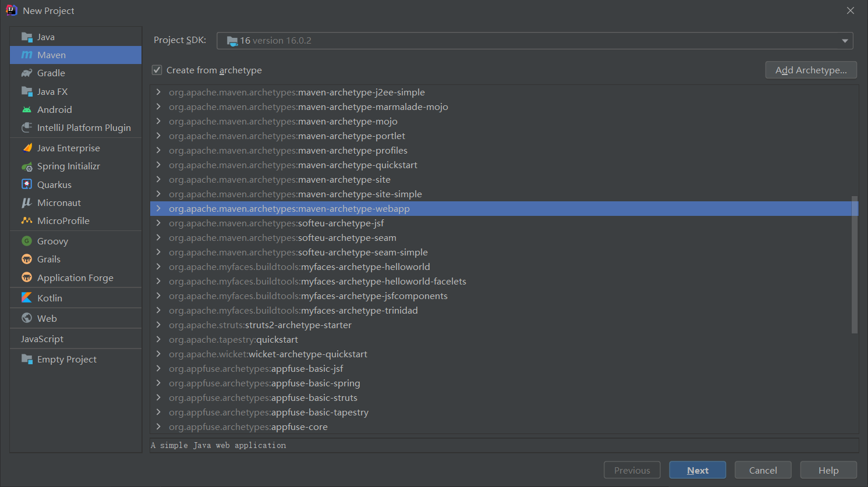Select JavaScript project type
868x487 pixels.
pyautogui.click(x=42, y=339)
